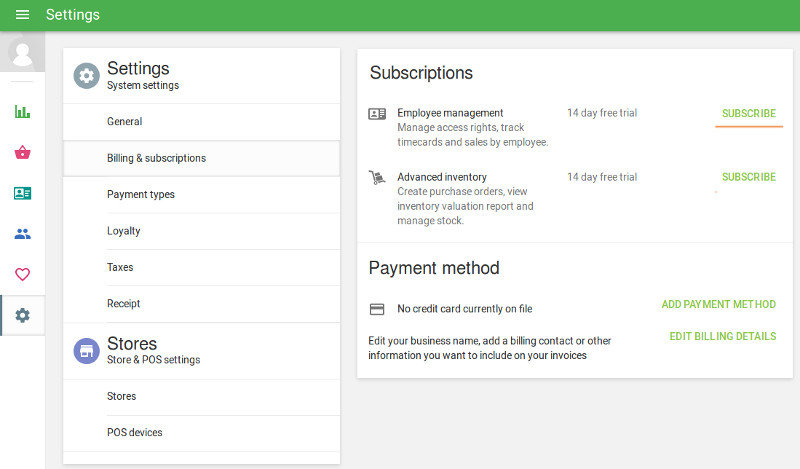Click the heart icon in sidebar
Viewport: 800px width, 469px height.
(22, 274)
